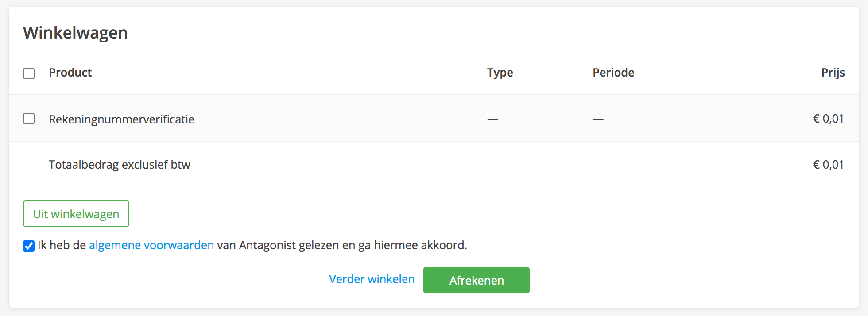Select the Rekeningnummerverificatie product name
868x316 pixels.
click(x=121, y=119)
